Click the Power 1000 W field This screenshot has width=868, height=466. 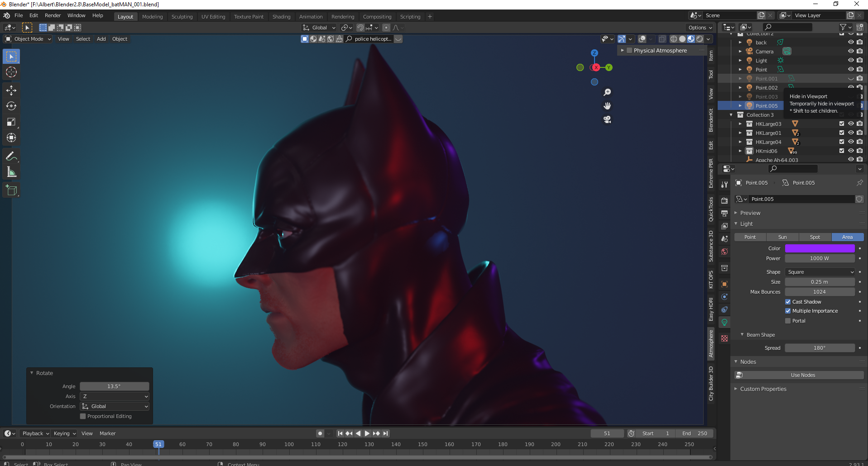[820, 258]
